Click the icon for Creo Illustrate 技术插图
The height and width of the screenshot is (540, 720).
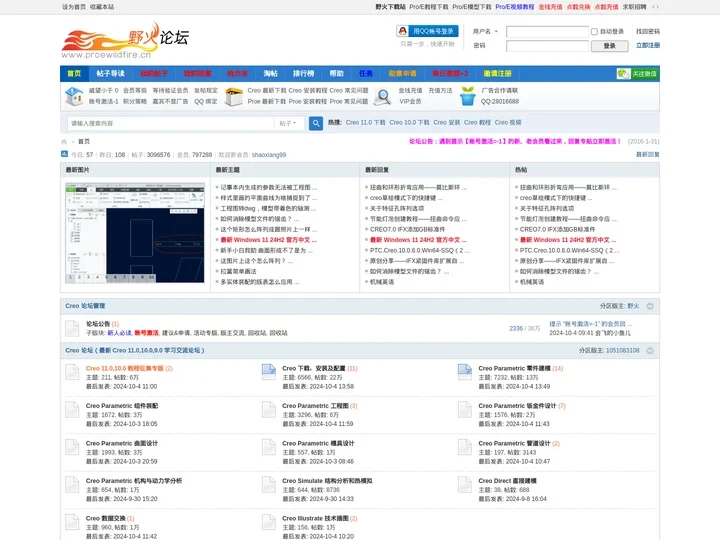point(269,523)
